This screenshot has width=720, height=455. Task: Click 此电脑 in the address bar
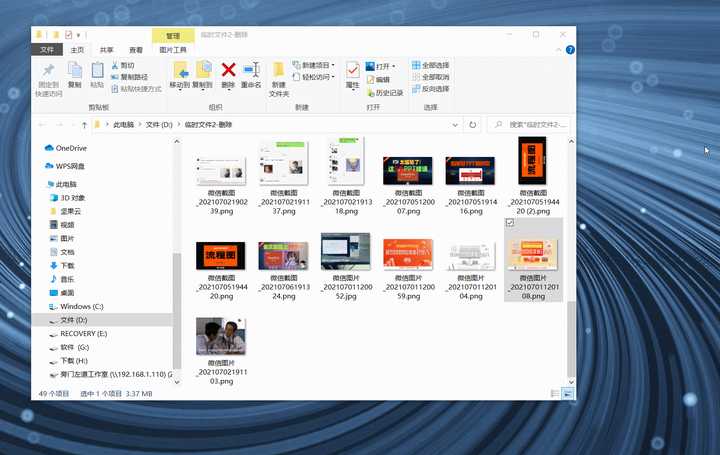coord(124,125)
